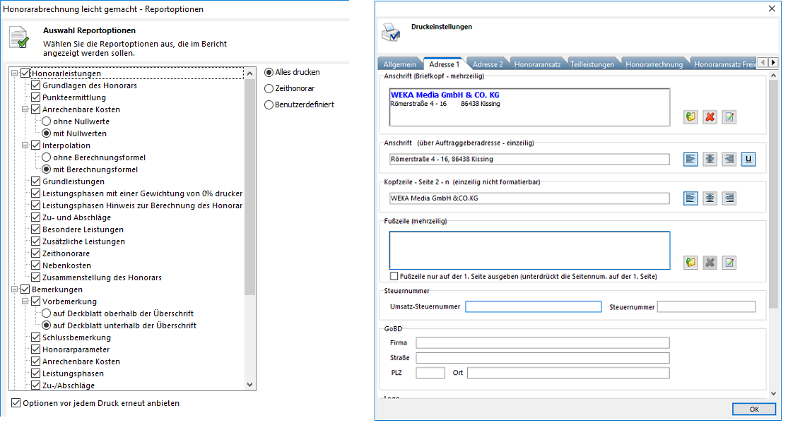Click into the Steuernummer field
The image size is (800, 425).
click(x=706, y=307)
